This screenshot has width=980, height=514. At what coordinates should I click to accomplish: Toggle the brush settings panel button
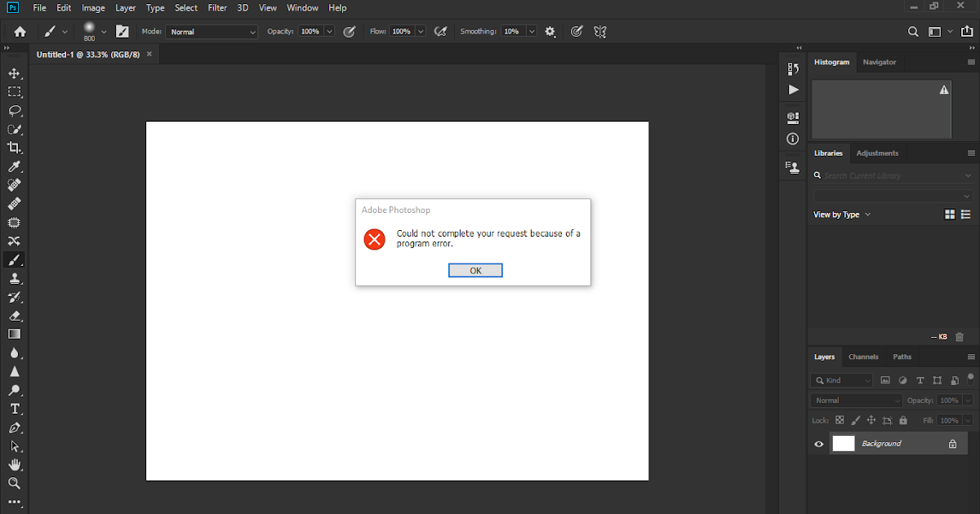[122, 32]
